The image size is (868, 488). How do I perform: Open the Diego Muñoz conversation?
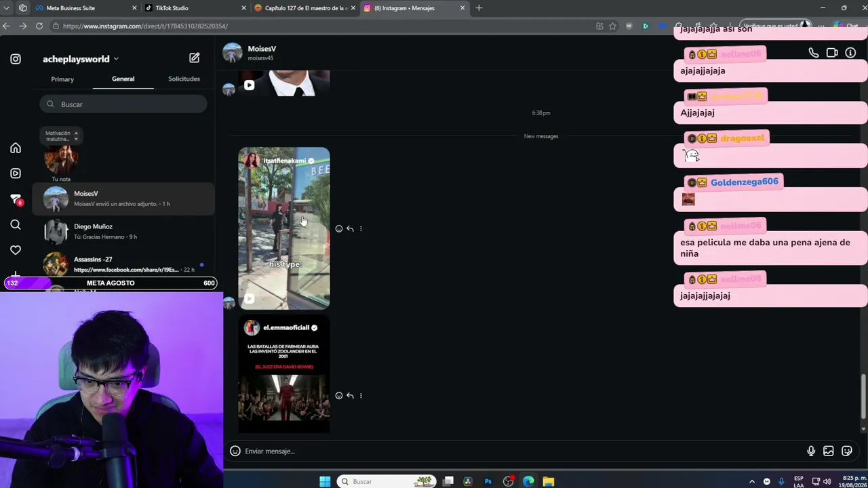[123, 232]
